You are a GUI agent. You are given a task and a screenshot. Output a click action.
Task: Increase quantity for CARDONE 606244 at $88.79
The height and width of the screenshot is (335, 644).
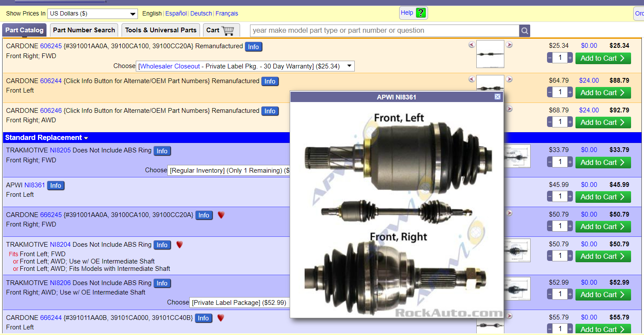570,93
